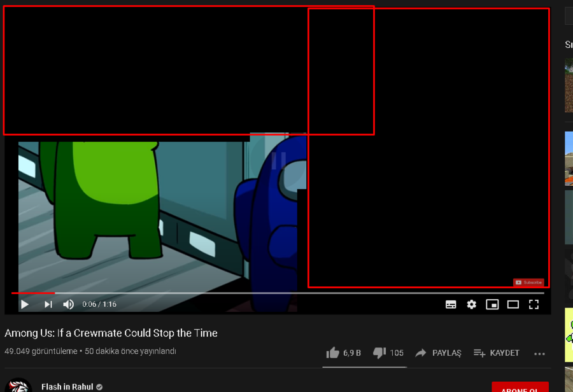This screenshot has width=573, height=392.
Task: Like the video with thumbs up
Action: pyautogui.click(x=332, y=353)
